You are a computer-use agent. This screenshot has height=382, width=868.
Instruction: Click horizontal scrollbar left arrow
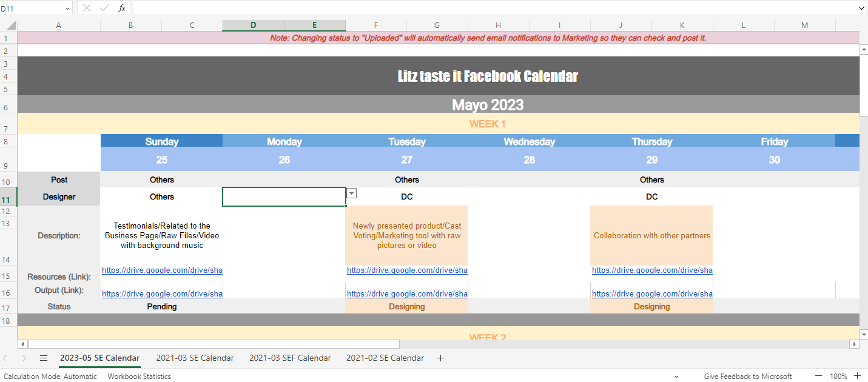coord(23,344)
